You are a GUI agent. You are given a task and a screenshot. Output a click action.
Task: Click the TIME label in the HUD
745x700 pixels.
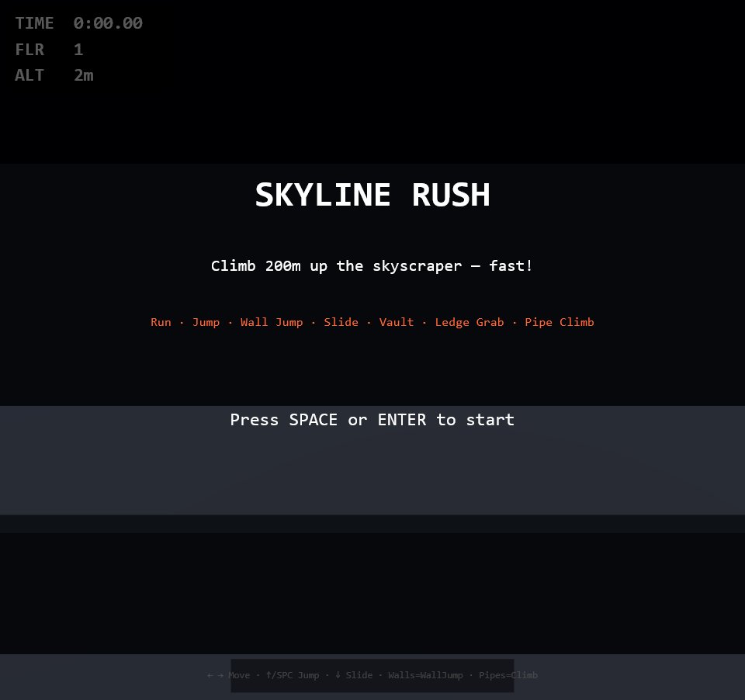coord(34,23)
